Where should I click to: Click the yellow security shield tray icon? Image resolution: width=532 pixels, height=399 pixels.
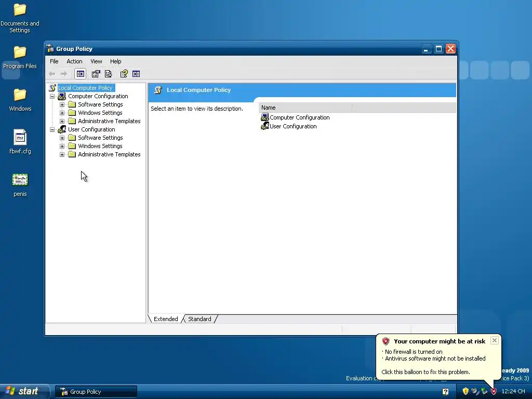[465, 391]
